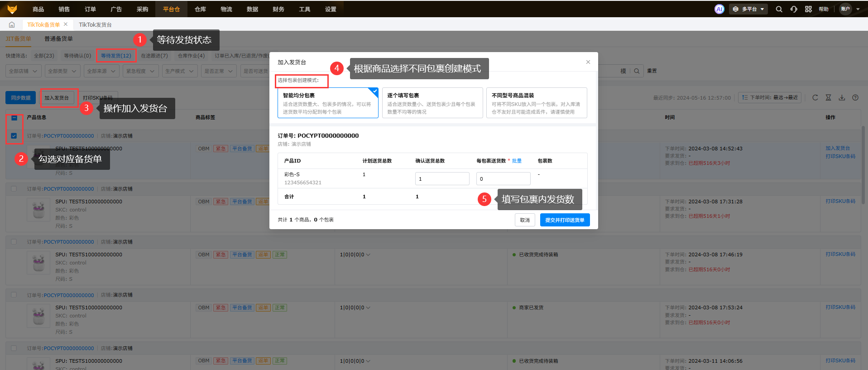Open the hourglass task history icon
The width and height of the screenshot is (868, 370).
point(828,97)
